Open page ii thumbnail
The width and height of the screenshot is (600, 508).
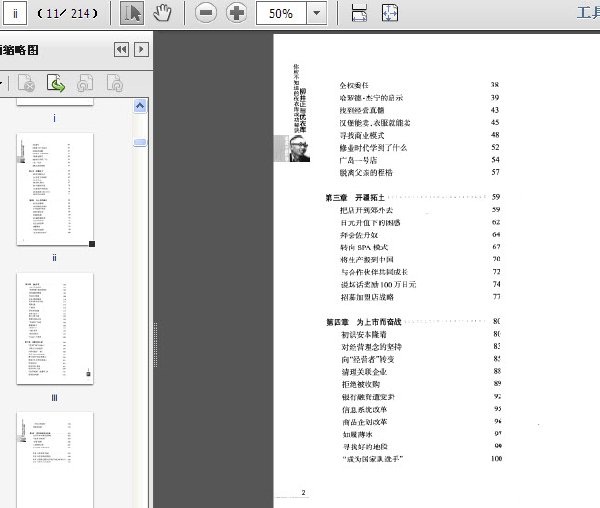tap(55, 189)
